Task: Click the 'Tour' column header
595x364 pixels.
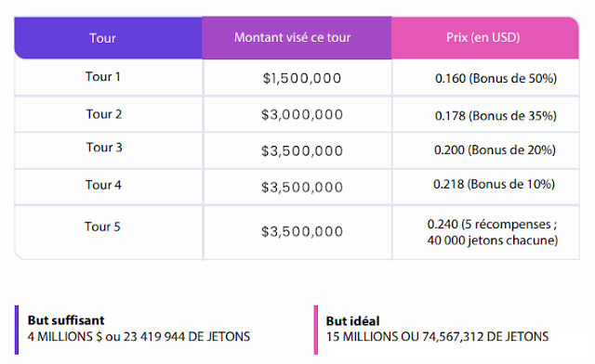Action: coord(102,38)
